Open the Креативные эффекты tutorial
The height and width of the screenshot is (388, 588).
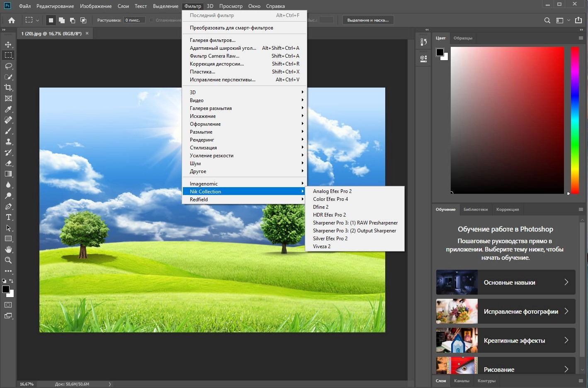tap(505, 340)
